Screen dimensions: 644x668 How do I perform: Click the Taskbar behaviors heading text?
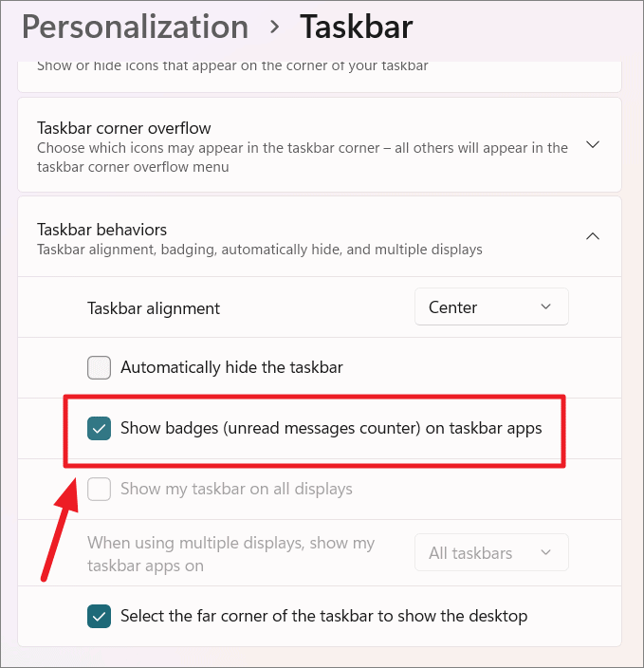coord(101,230)
